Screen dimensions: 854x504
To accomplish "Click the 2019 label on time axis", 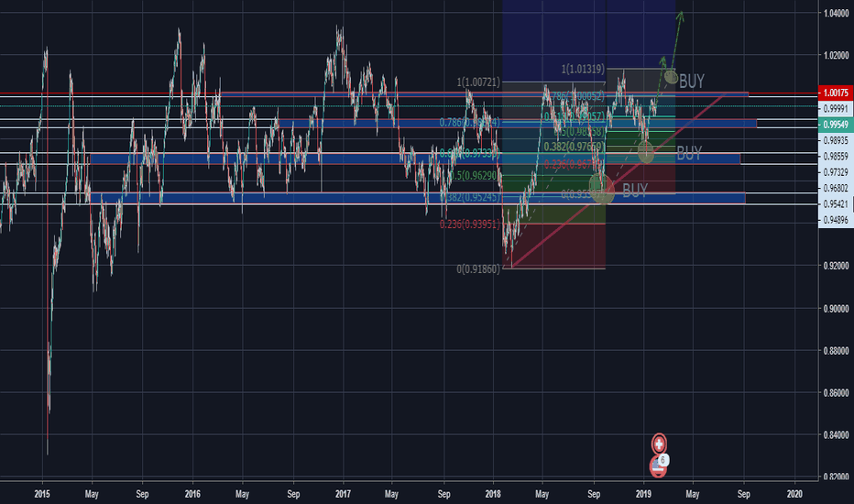I will tap(643, 494).
